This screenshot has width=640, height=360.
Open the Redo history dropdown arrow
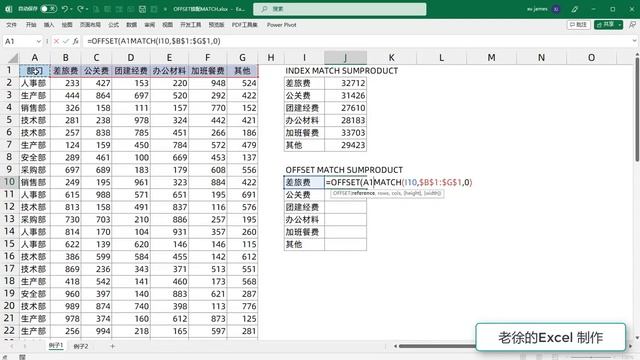(87, 9)
